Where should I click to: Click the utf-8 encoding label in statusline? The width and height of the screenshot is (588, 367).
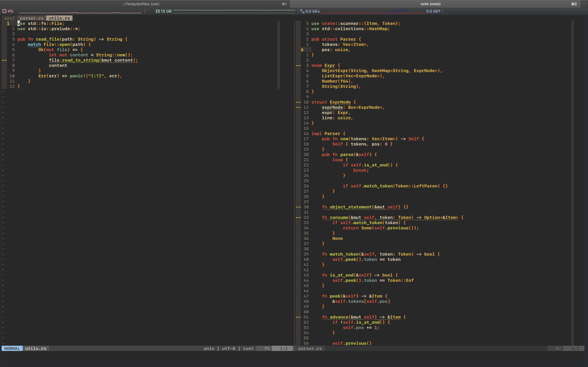(228, 348)
